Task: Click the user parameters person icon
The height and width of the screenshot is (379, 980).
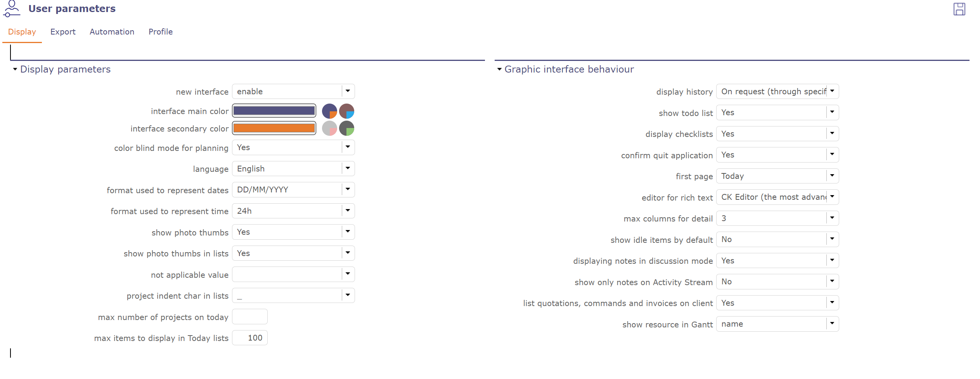Action: tap(12, 9)
